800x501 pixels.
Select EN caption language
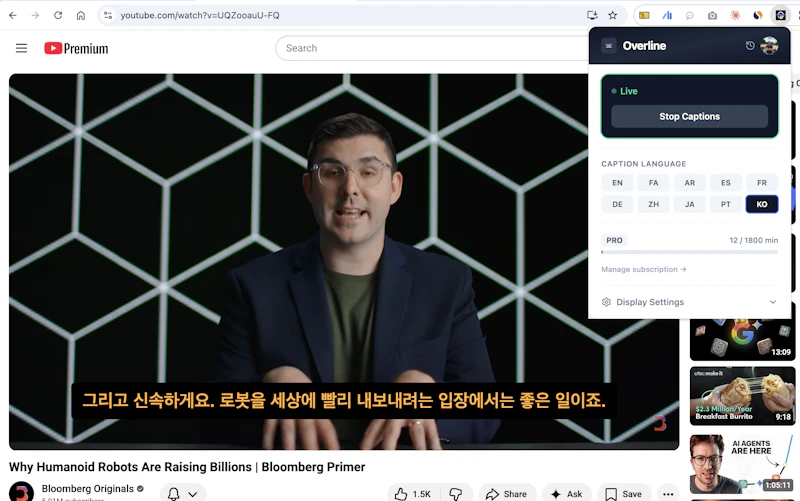617,183
